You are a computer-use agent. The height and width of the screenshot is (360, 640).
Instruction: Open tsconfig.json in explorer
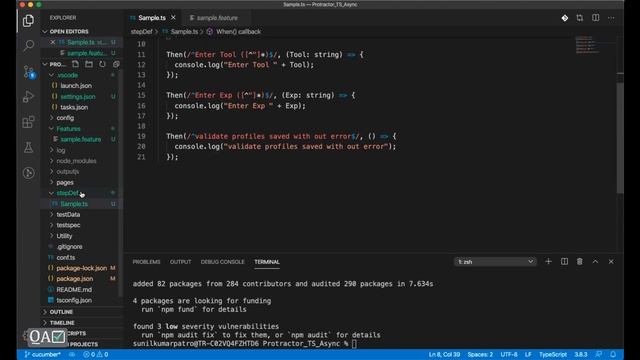(74, 300)
